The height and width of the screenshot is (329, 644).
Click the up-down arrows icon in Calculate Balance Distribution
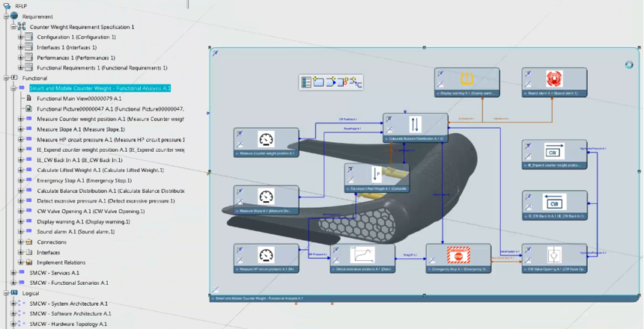pos(416,124)
